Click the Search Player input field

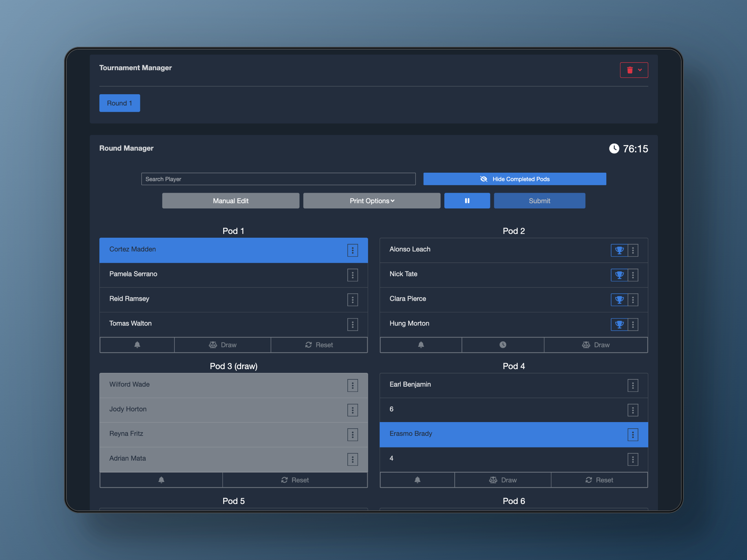[278, 179]
